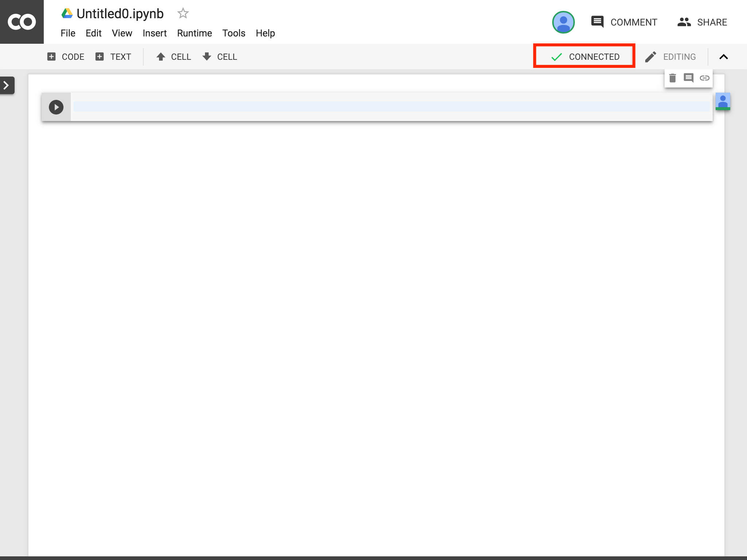Viewport: 747px width, 560px height.
Task: Run the empty code cell
Action: (56, 106)
